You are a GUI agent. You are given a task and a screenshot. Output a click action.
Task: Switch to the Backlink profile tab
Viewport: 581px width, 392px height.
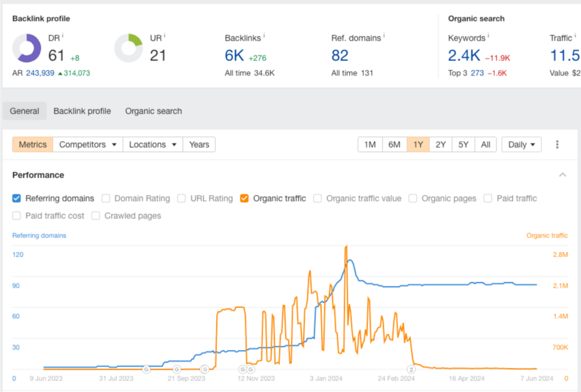[82, 111]
